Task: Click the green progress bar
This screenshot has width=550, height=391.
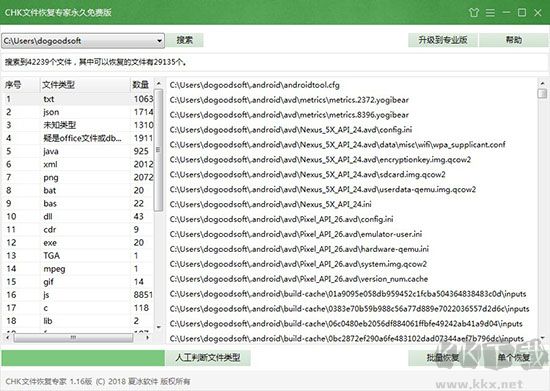Action: point(83,358)
